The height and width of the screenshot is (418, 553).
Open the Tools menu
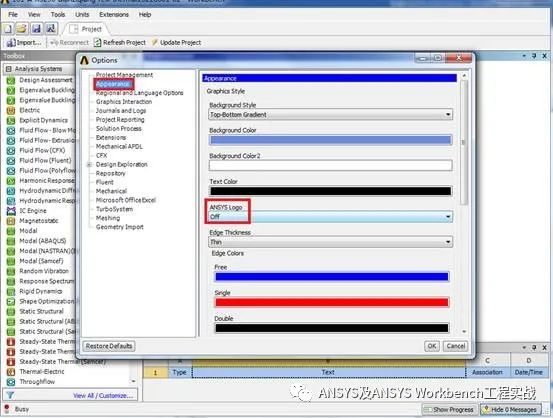coord(58,14)
